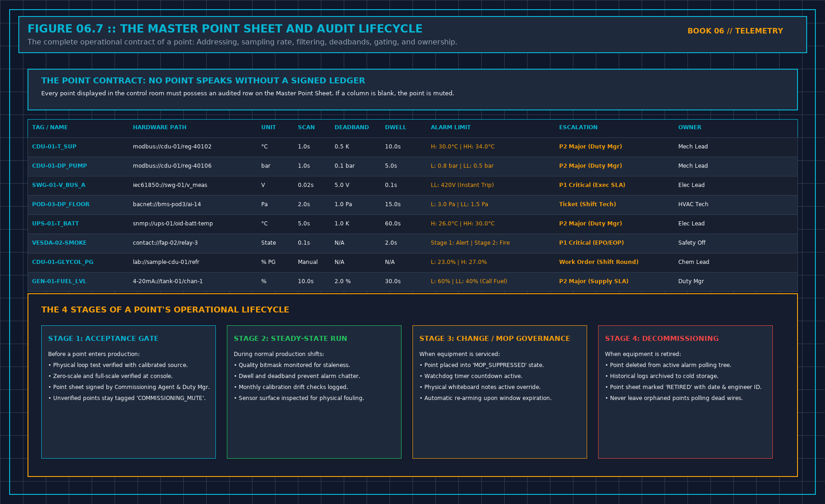Select path modbus://cdu-01/reg-40106
The height and width of the screenshot is (504, 825).
click(172, 166)
